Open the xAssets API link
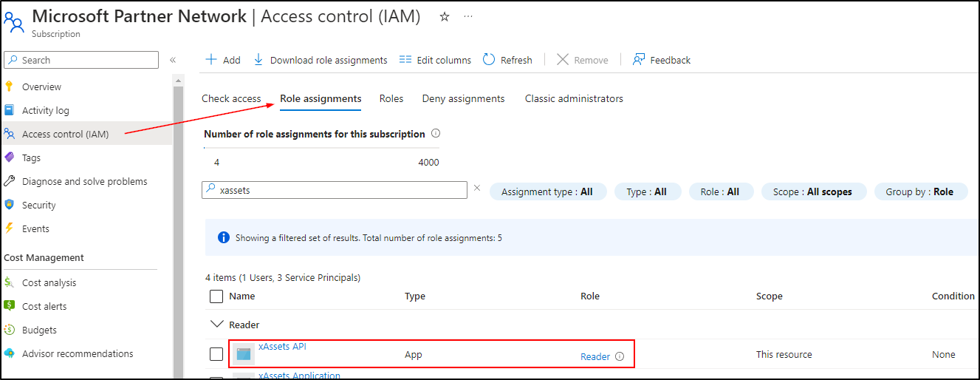Image resolution: width=980 pixels, height=380 pixels. click(x=282, y=346)
